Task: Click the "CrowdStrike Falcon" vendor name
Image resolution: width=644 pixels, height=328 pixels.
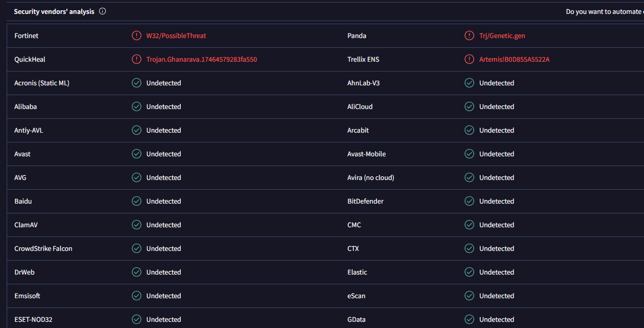Action: 43,248
